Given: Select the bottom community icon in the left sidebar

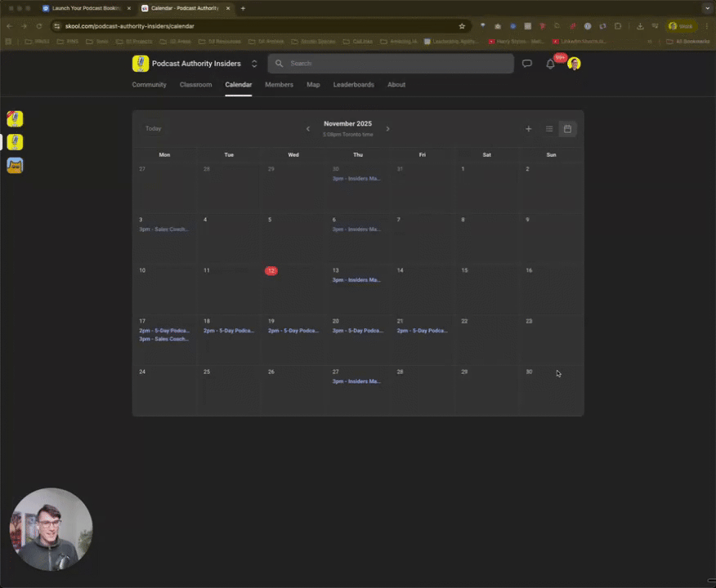Looking at the screenshot, I should click(x=14, y=166).
